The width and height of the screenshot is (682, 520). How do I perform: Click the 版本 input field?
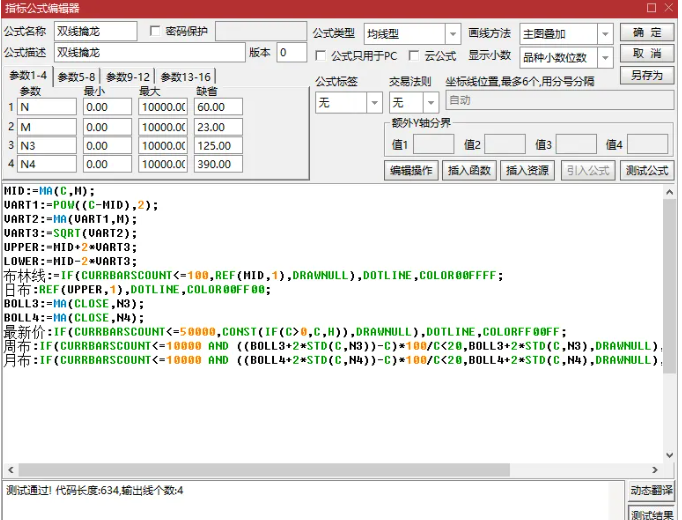(x=291, y=52)
